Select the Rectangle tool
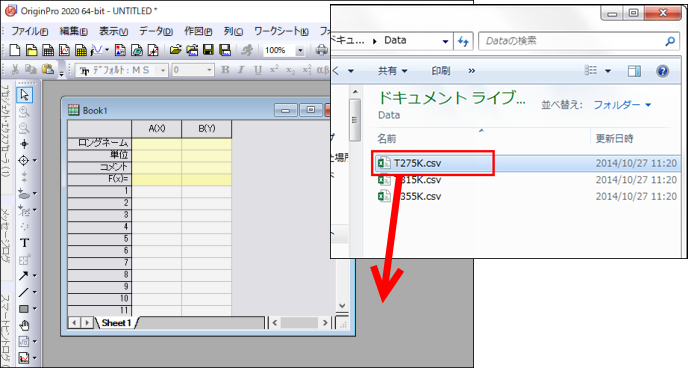Screen dimensions: 688x368 24,309
